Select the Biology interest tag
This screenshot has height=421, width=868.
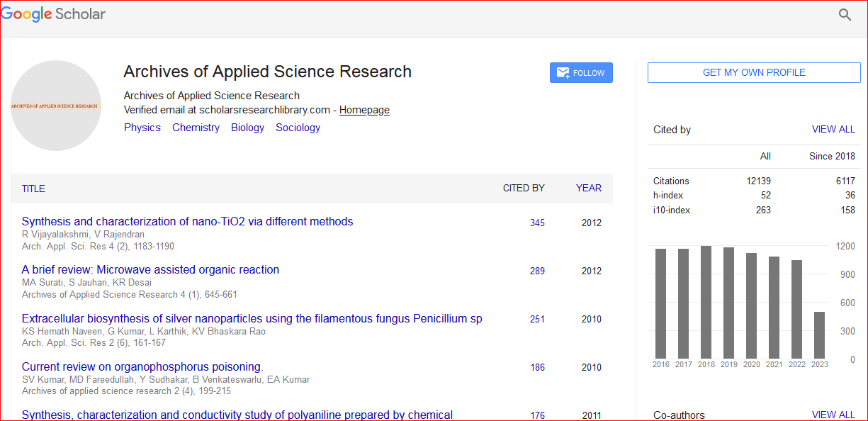coord(247,128)
